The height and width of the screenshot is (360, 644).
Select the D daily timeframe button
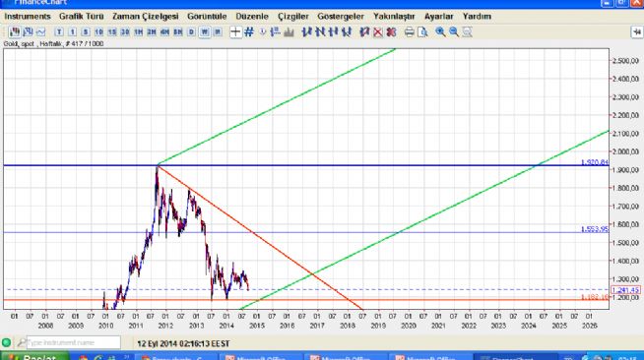tap(191, 32)
